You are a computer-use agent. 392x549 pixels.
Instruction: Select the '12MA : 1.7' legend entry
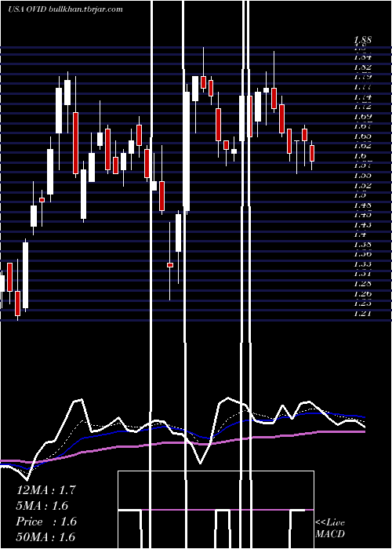(46, 490)
